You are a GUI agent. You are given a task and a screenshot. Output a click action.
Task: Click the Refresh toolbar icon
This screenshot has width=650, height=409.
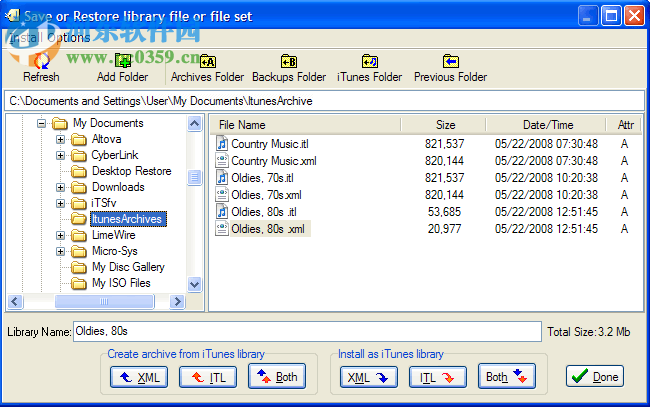pyautogui.click(x=41, y=61)
